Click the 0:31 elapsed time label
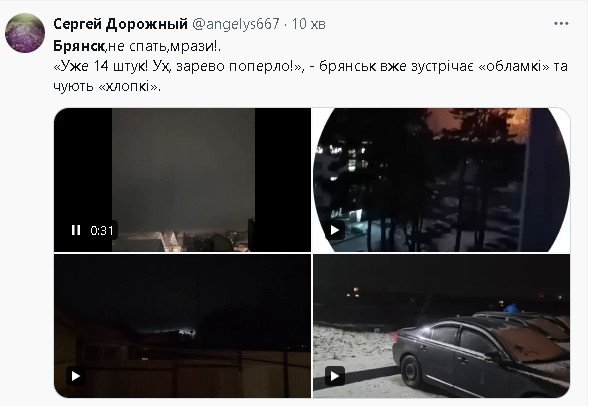594x406 pixels. (x=102, y=230)
